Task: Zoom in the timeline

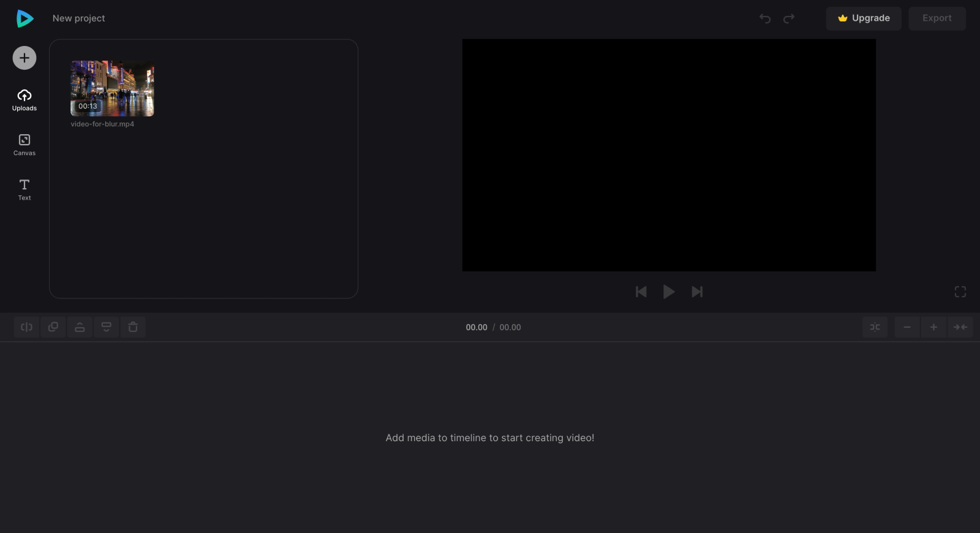Action: [933, 327]
